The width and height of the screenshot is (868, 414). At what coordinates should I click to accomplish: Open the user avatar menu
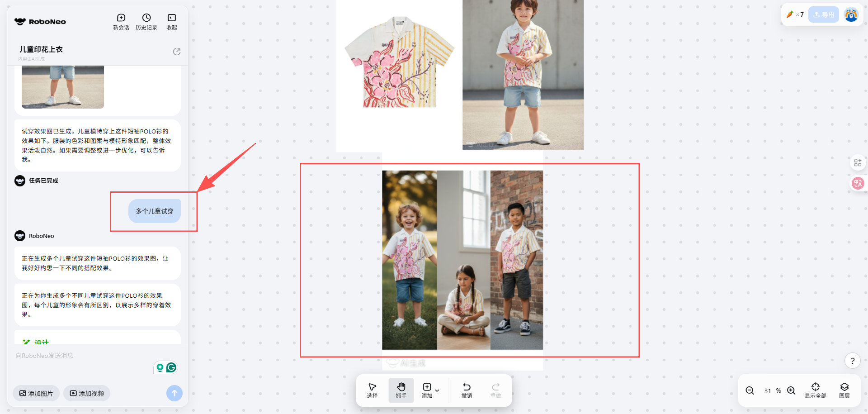(851, 15)
